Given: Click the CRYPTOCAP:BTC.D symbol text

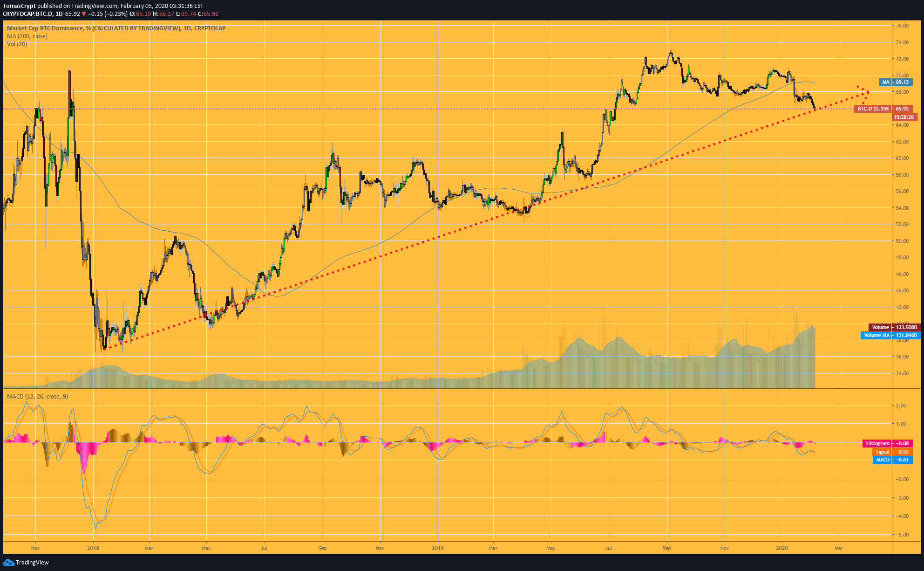Looking at the screenshot, I should 27,14.
